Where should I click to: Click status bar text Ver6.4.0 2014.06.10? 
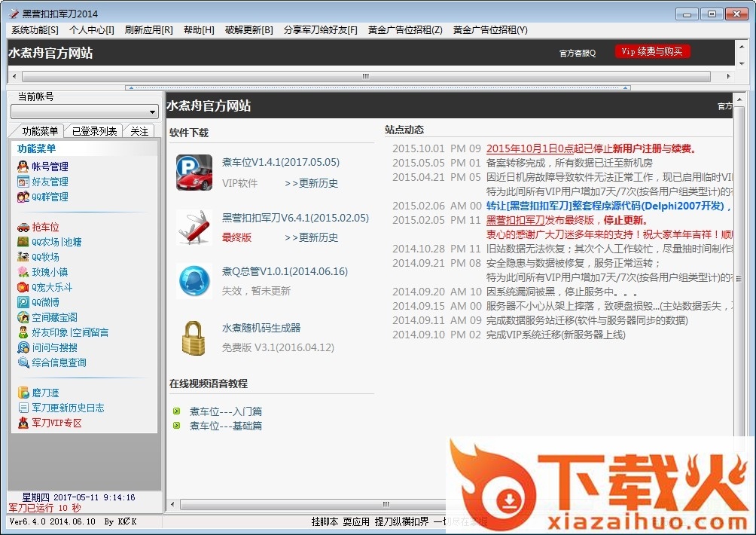pyautogui.click(x=53, y=521)
